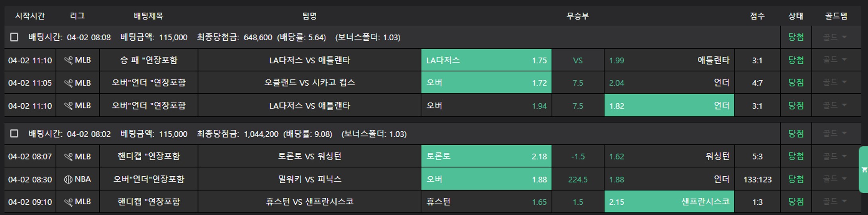Screen dimensions: 868x215
Task: Click MLB baseball icon in 휴스턴 VS 샌프란시스코 row
Action: (68, 202)
